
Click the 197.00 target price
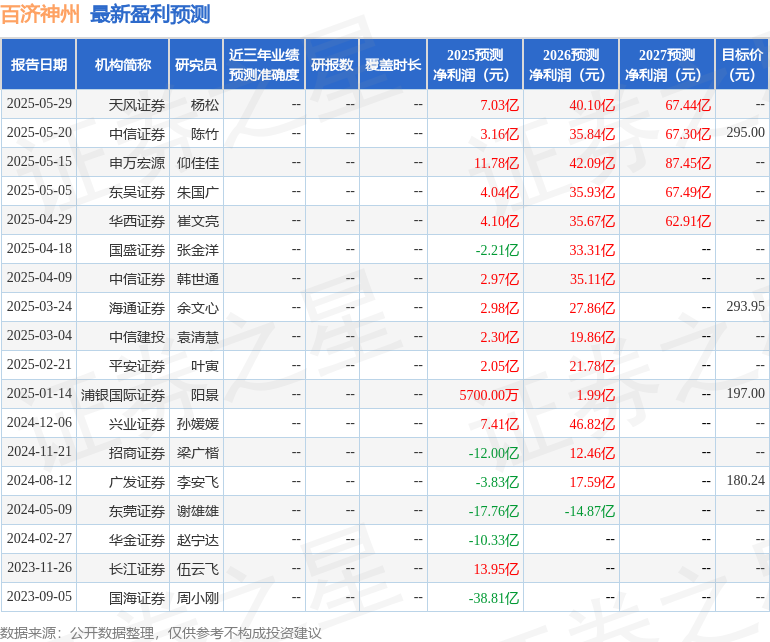[745, 393]
